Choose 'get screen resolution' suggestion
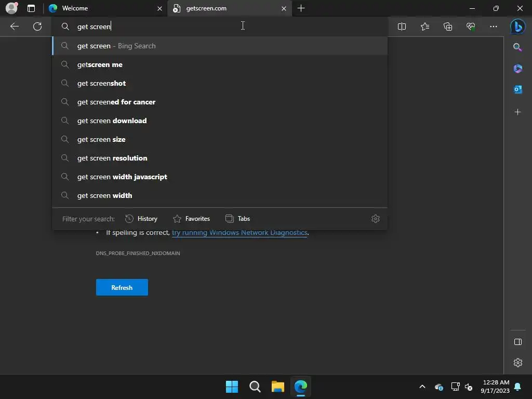The width and height of the screenshot is (532, 399). 220,158
